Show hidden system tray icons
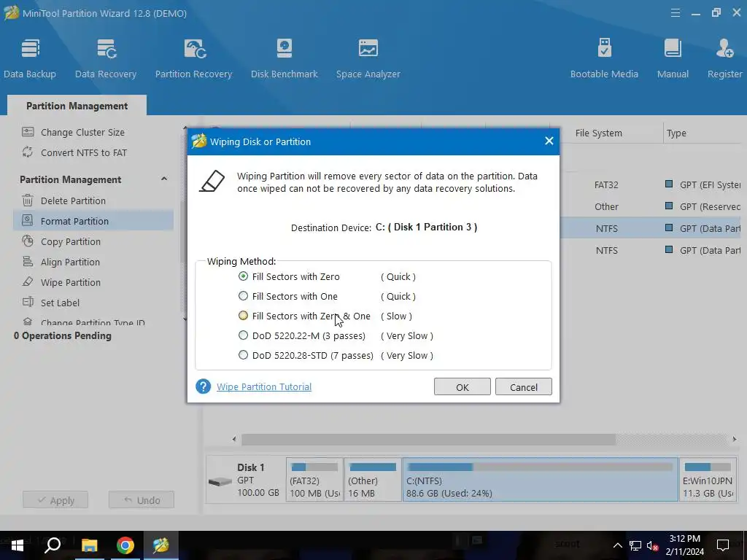747x560 pixels. tap(617, 545)
